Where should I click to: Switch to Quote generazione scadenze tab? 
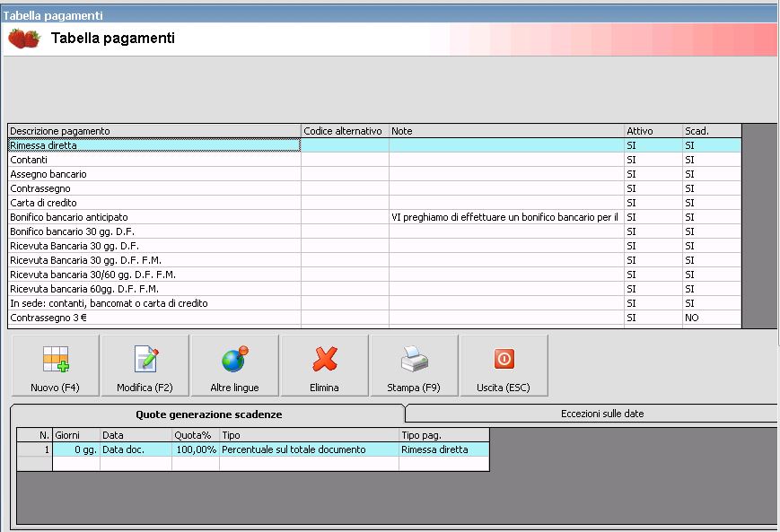208,414
